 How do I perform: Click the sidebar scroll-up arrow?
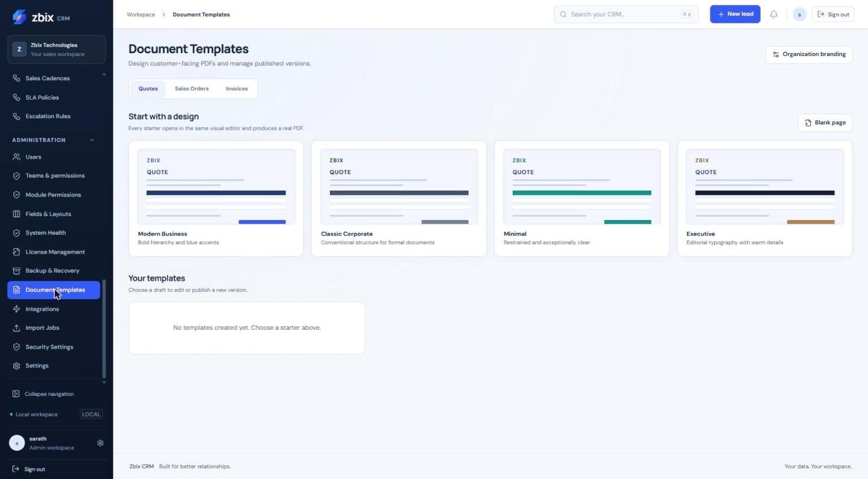coord(104,74)
